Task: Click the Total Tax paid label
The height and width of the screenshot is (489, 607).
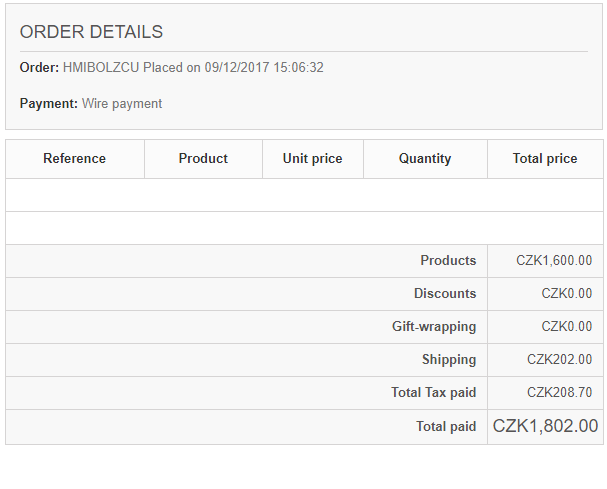Action: [x=433, y=393]
